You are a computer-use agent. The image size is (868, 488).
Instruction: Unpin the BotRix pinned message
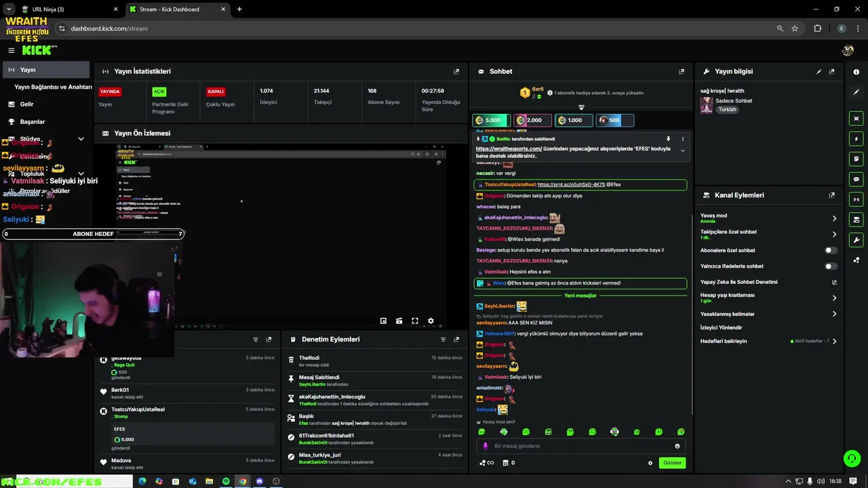668,139
